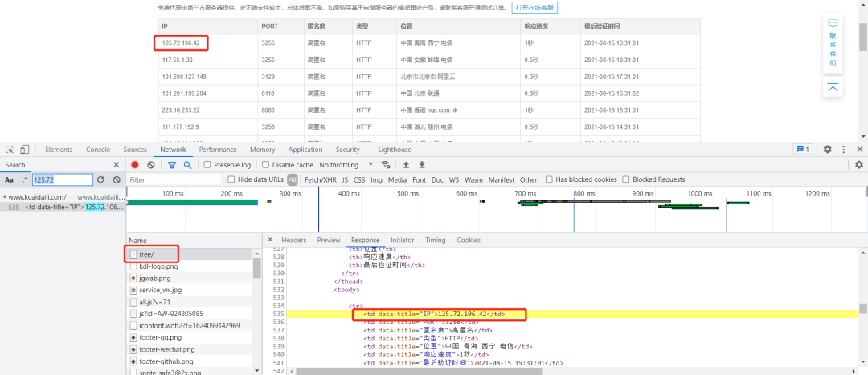Open network settings gear icon
Image resolution: width=868 pixels, height=375 pixels.
click(858, 165)
